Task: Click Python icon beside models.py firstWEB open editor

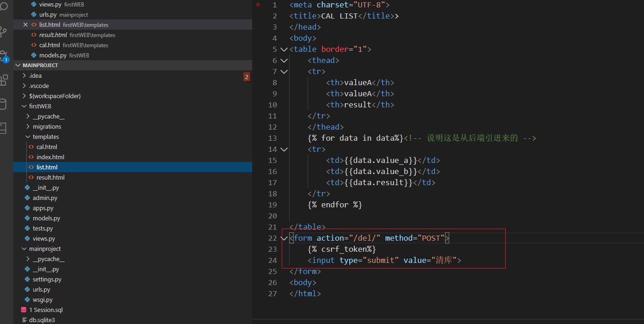Action: click(x=34, y=55)
